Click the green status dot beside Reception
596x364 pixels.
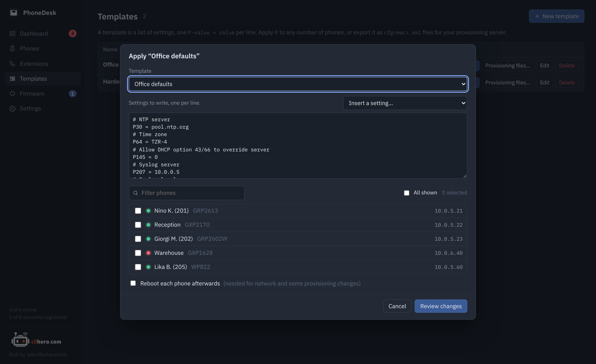pyautogui.click(x=148, y=225)
